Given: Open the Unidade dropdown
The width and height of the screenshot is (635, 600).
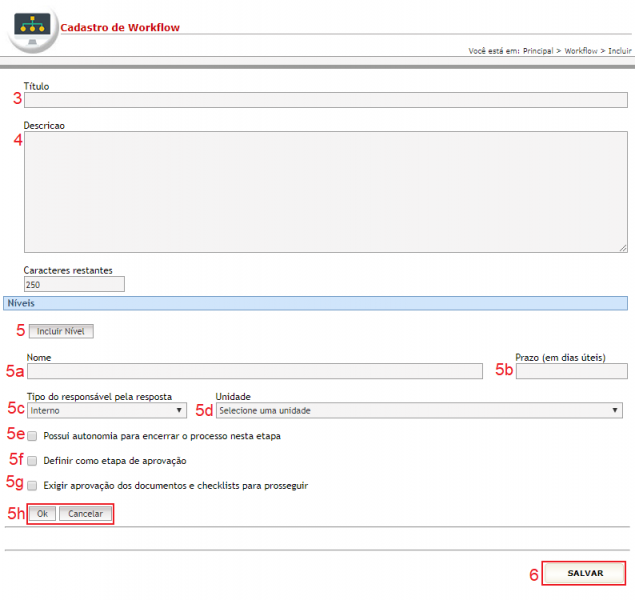Looking at the screenshot, I should point(419,410).
